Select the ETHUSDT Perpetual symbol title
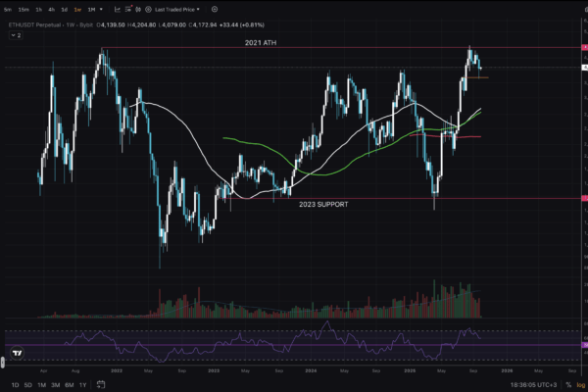 pyautogui.click(x=39, y=23)
